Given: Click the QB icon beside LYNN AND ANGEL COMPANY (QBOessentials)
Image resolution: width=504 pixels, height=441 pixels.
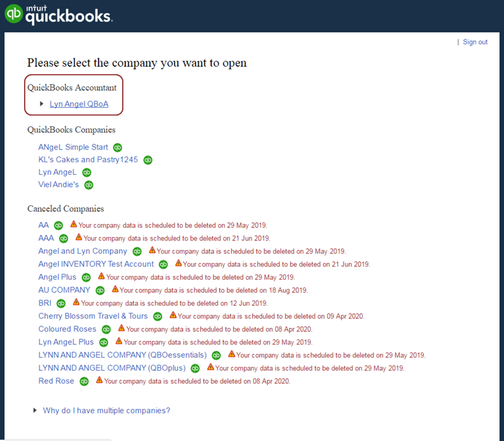Looking at the screenshot, I should pos(216,355).
